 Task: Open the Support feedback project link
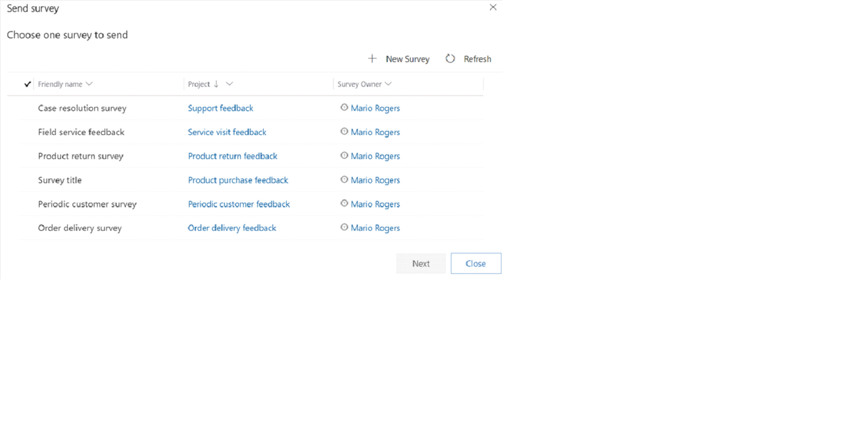(x=221, y=108)
